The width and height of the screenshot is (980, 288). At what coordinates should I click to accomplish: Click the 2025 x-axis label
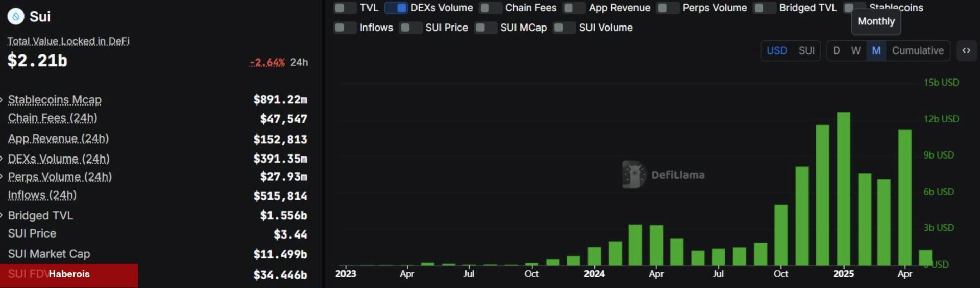point(843,274)
